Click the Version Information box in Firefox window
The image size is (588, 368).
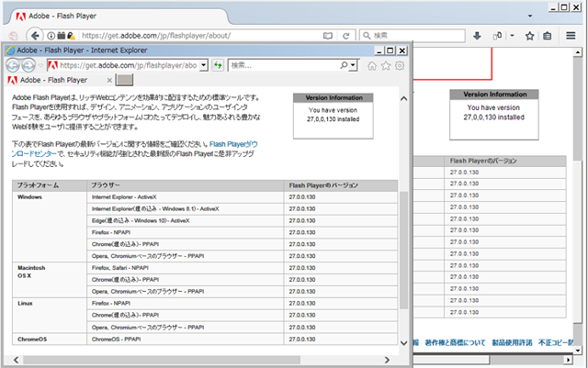tap(494, 115)
